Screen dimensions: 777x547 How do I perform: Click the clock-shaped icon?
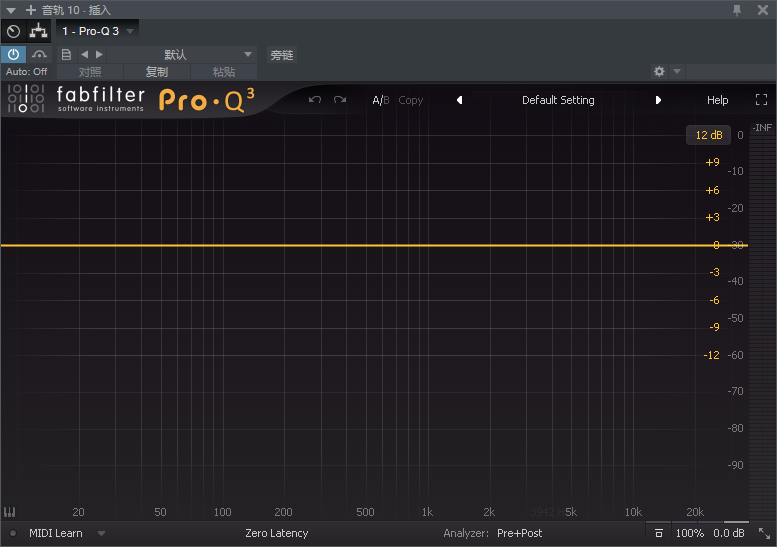point(13,31)
